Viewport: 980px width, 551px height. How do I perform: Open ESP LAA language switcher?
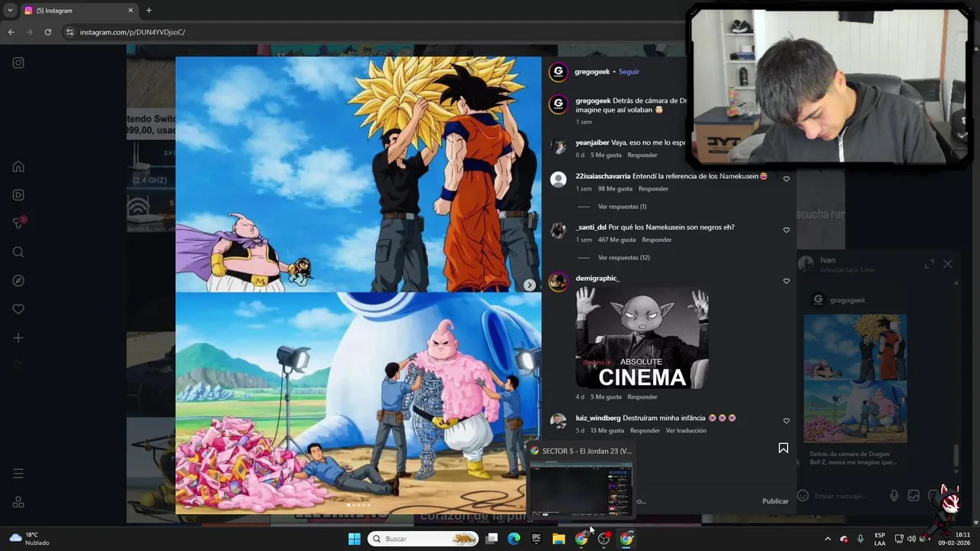(880, 539)
